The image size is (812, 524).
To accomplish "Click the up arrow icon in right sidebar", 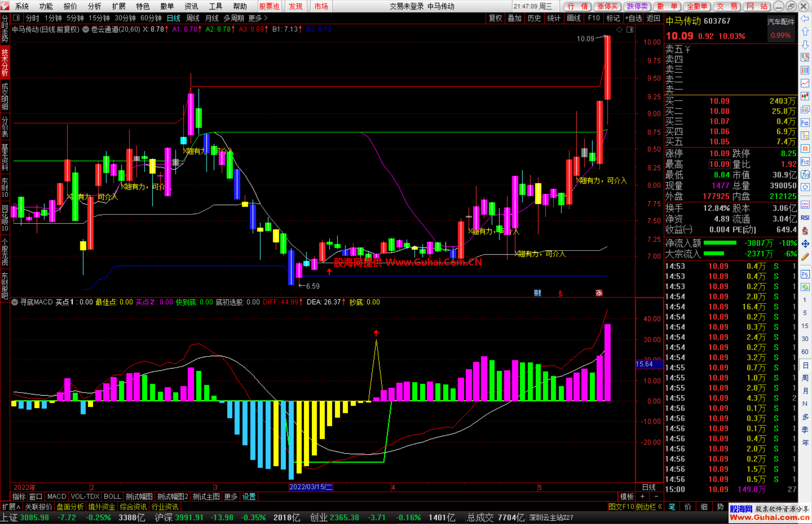I will coord(805,32).
